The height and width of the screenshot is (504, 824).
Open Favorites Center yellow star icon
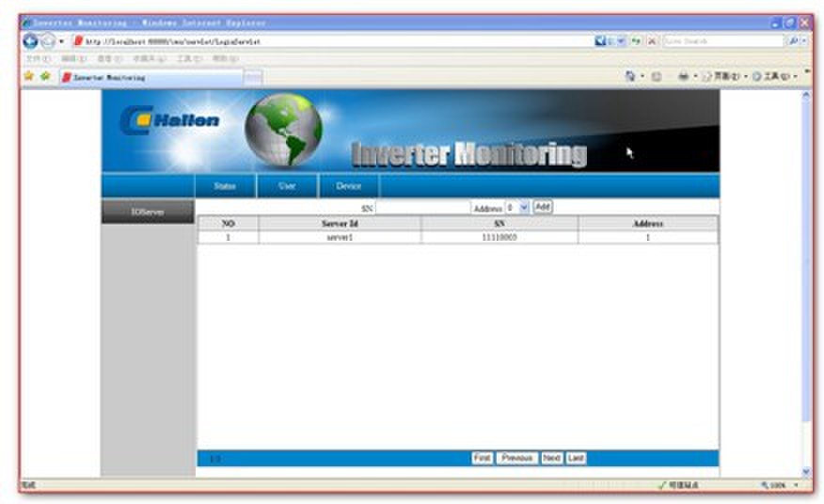pyautogui.click(x=29, y=77)
